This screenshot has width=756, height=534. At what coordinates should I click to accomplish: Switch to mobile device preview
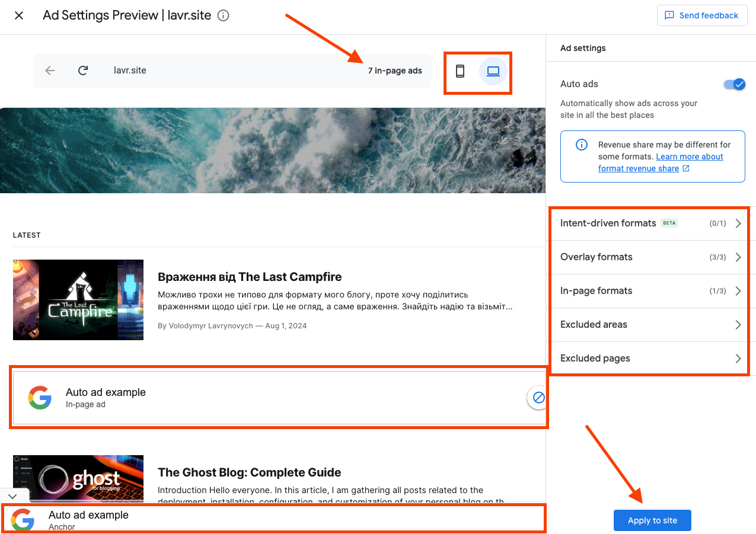460,71
